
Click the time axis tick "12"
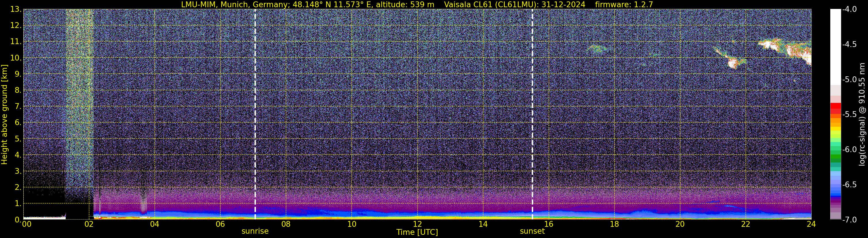[x=417, y=224]
